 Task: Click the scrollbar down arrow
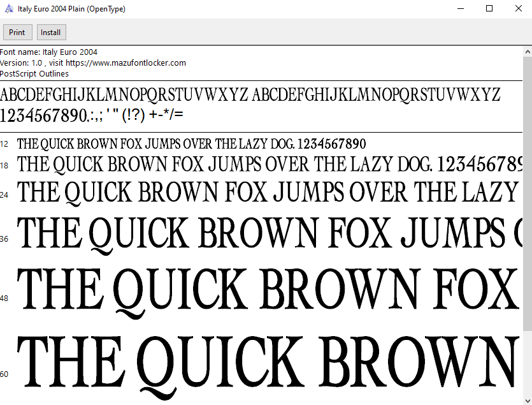tap(527, 400)
